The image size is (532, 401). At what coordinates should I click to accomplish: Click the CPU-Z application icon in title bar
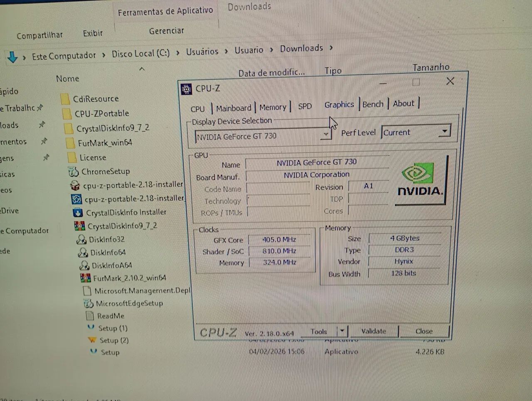click(x=186, y=89)
